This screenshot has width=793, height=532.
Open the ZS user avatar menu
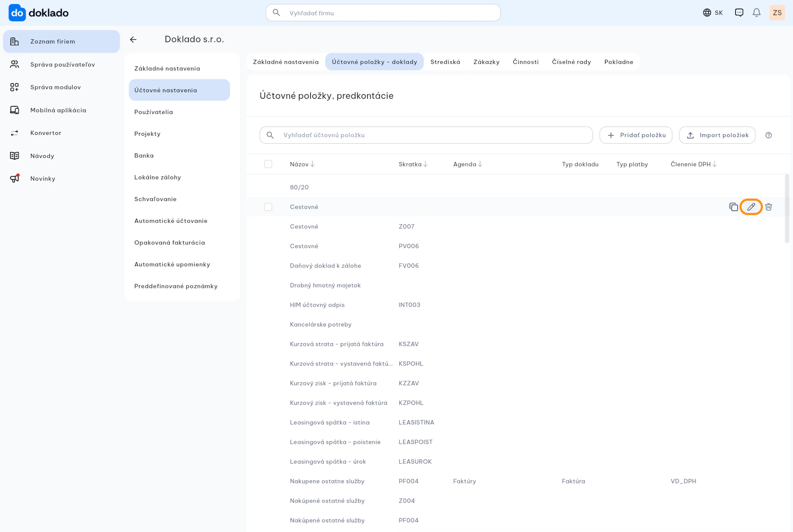pos(777,13)
